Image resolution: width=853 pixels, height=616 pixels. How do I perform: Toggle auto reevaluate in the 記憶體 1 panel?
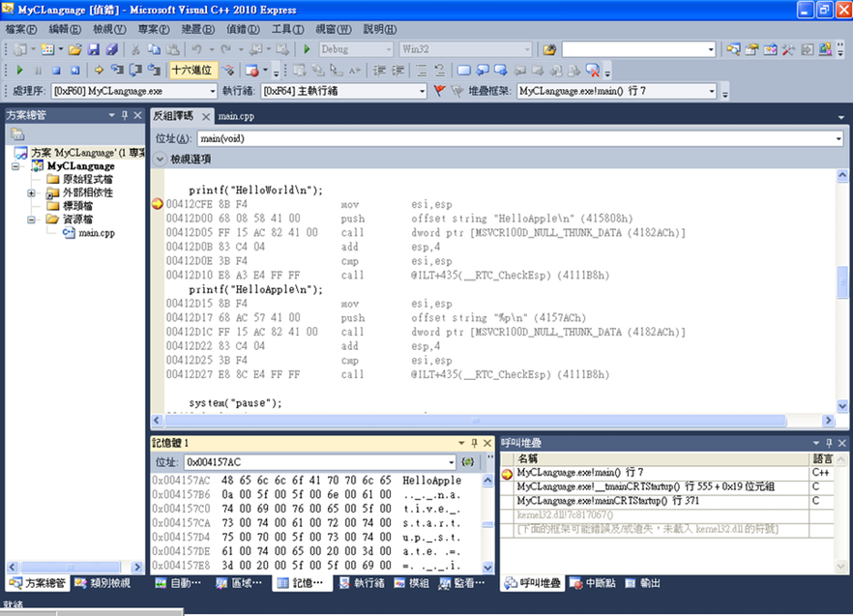coord(467,462)
